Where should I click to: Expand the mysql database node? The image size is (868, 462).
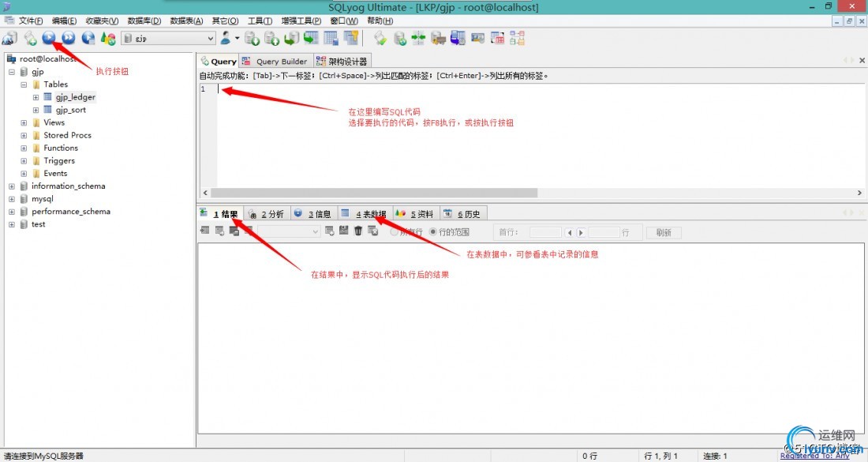(x=12, y=200)
